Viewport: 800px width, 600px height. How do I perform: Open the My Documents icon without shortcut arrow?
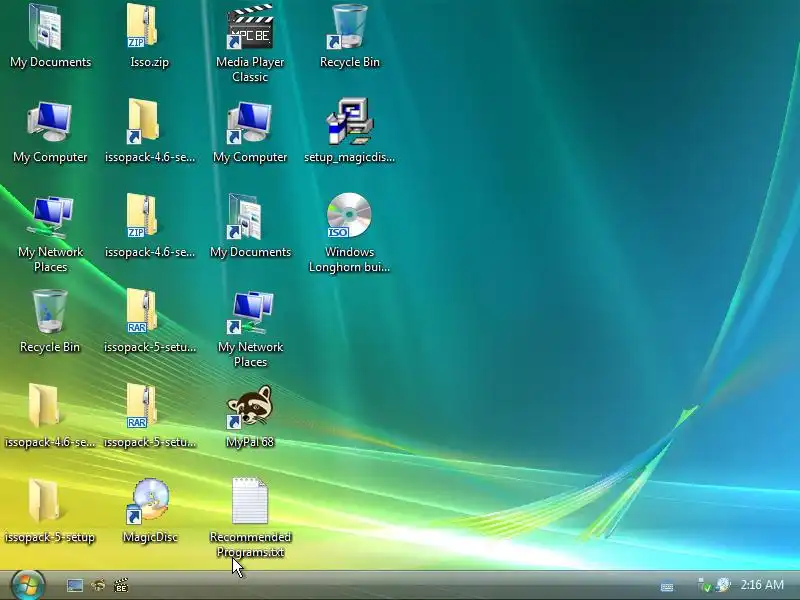tap(46, 27)
